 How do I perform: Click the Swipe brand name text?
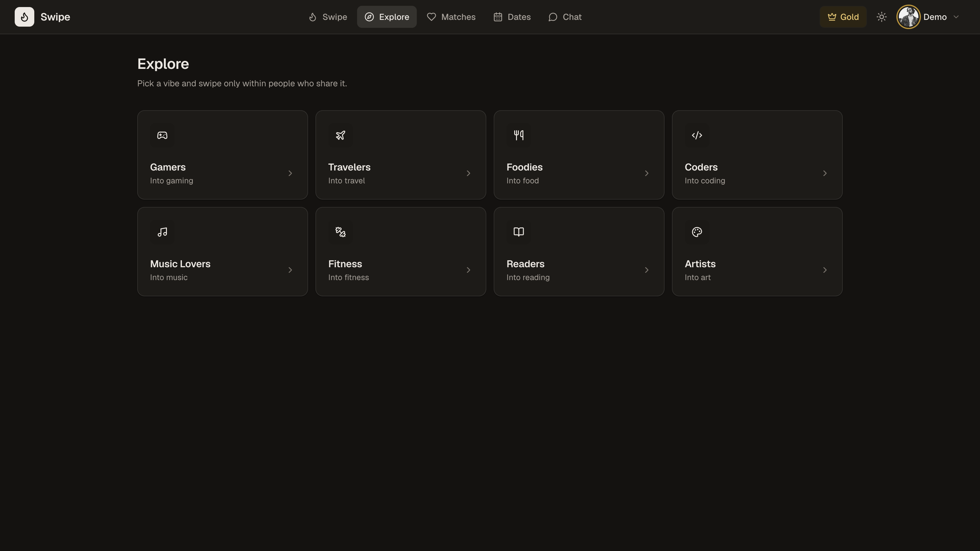coord(55,17)
